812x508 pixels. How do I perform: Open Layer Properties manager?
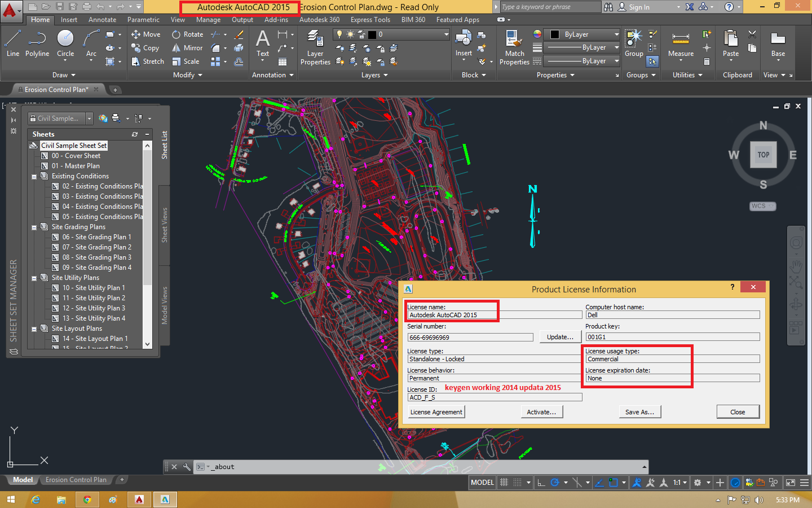(315, 48)
